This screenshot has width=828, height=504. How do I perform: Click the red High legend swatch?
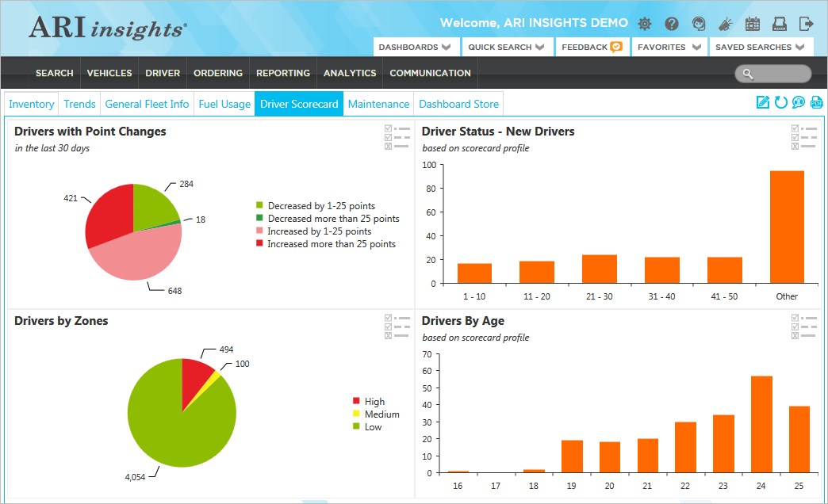coord(356,402)
